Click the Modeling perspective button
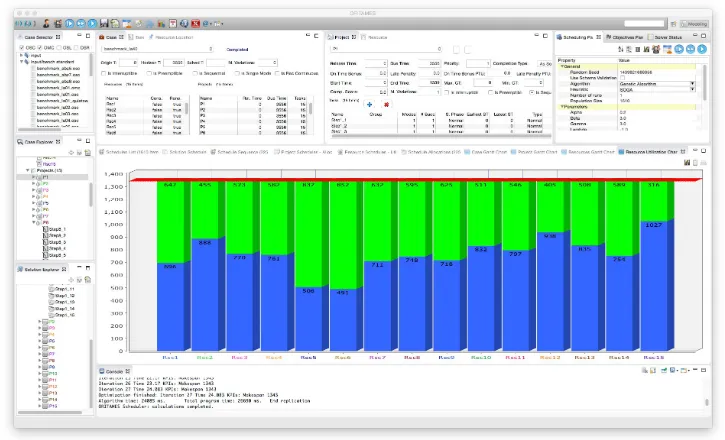The width and height of the screenshot is (725, 440). point(694,24)
